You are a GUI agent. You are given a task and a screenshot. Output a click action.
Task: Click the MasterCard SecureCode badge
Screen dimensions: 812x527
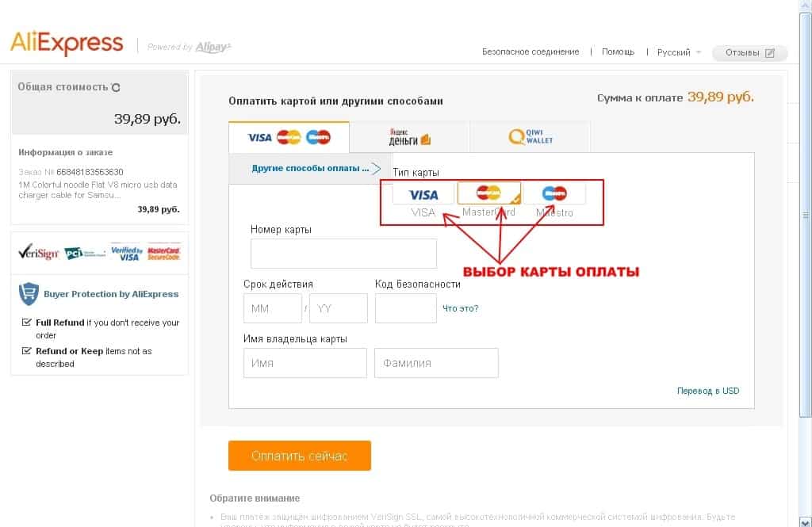[164, 253]
